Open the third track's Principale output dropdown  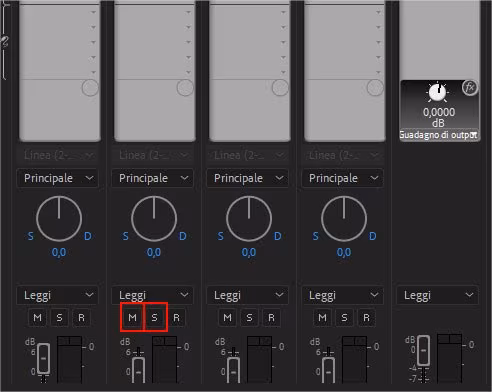248,178
